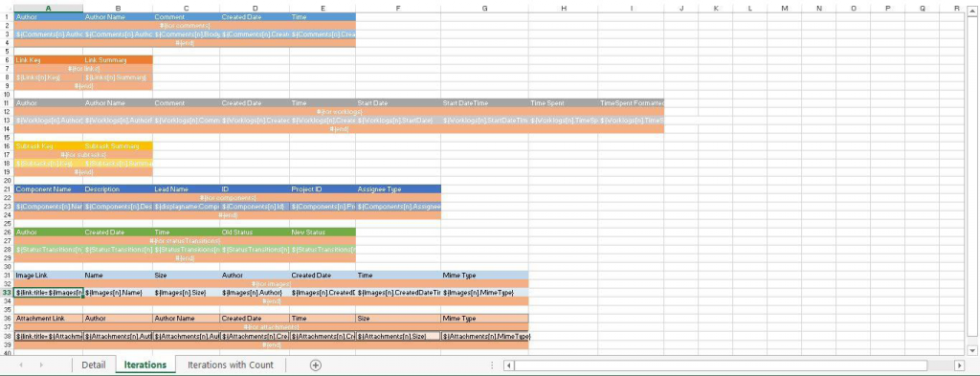Click the '${Images[n].MimeType}' cell
The height and width of the screenshot is (376, 980).
click(484, 293)
